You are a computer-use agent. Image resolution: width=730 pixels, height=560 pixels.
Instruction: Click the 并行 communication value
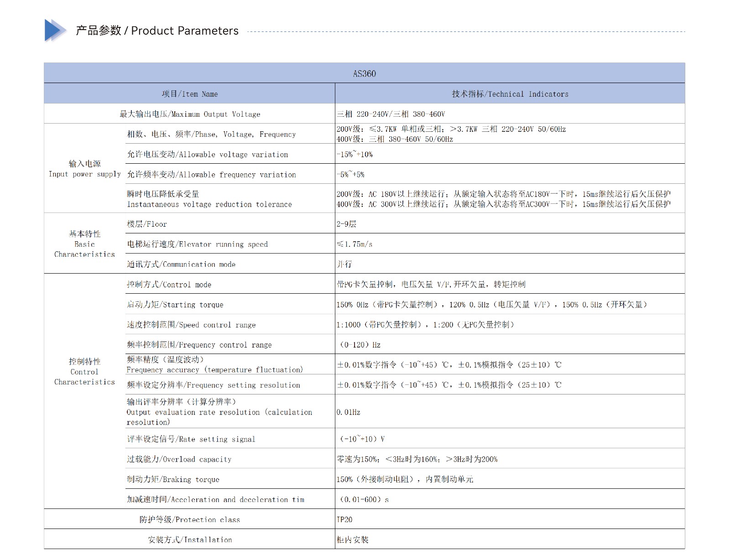[344, 264]
